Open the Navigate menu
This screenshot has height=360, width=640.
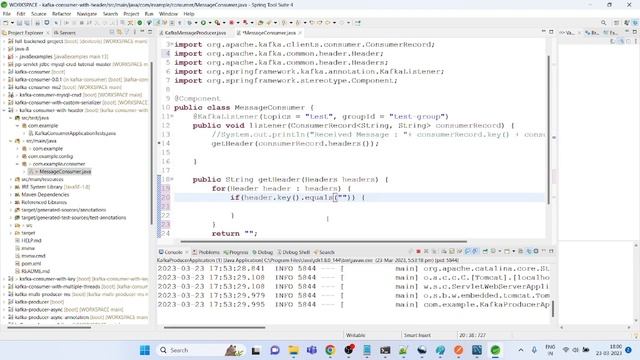87,14
